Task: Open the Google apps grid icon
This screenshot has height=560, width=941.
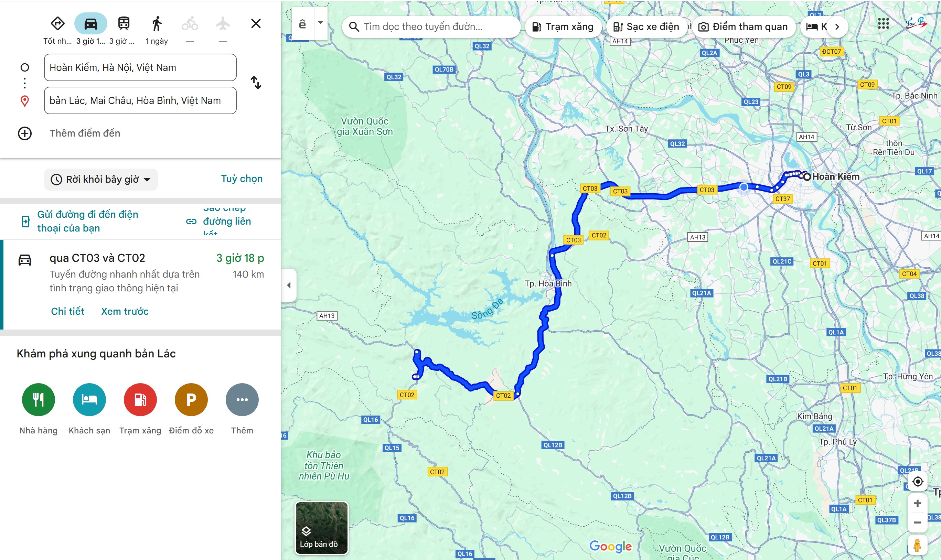Action: [883, 24]
